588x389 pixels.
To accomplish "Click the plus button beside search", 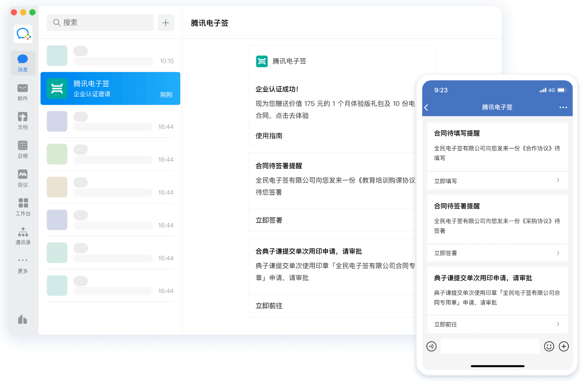I will [x=166, y=23].
